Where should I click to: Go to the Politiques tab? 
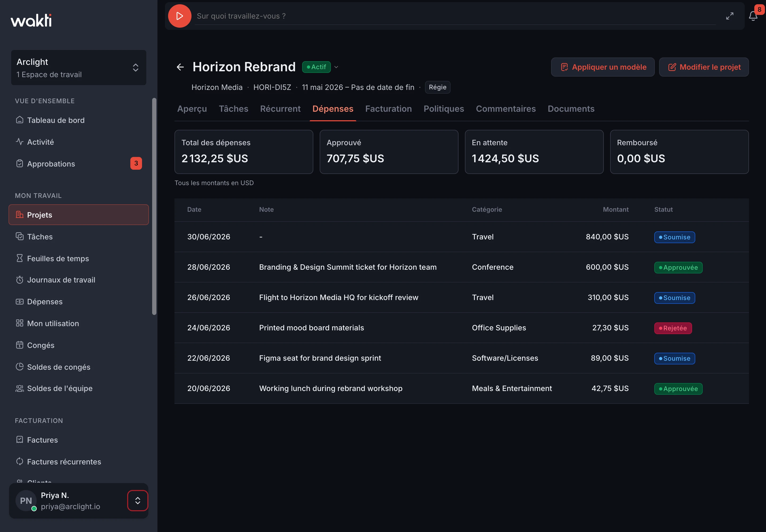(444, 109)
